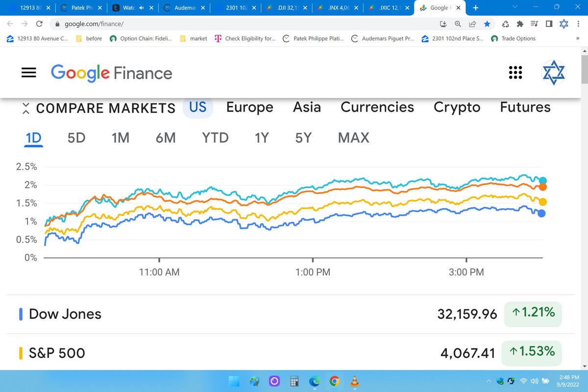Viewport: 588px width, 392px height.
Task: Click the blue bookmark star
Action: (x=487, y=24)
